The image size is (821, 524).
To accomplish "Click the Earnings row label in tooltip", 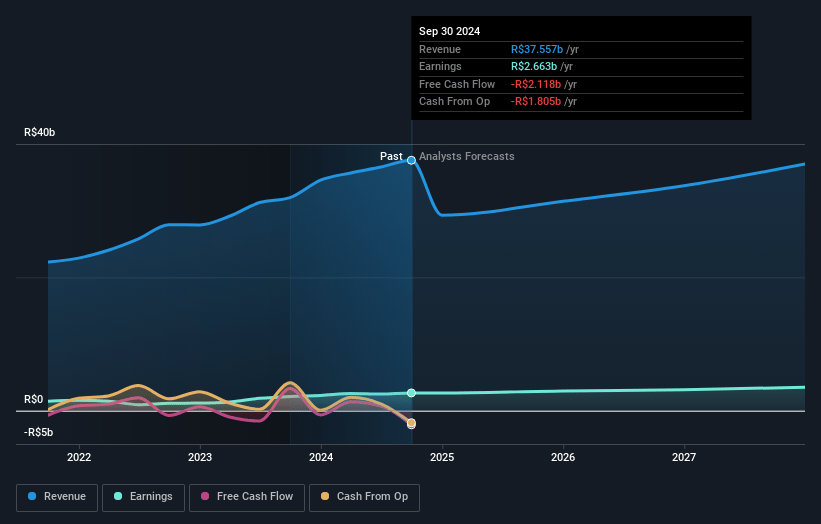I will pyautogui.click(x=440, y=66).
